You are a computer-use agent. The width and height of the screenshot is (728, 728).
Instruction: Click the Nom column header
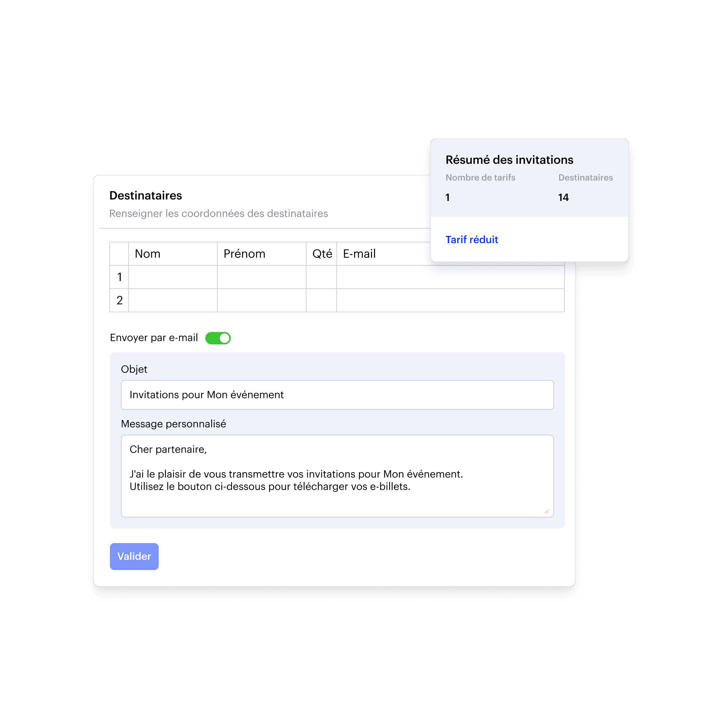pos(173,254)
